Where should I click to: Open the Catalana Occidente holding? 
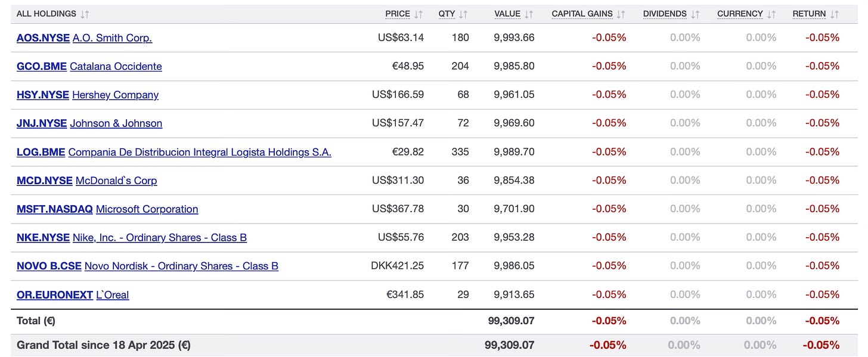116,66
